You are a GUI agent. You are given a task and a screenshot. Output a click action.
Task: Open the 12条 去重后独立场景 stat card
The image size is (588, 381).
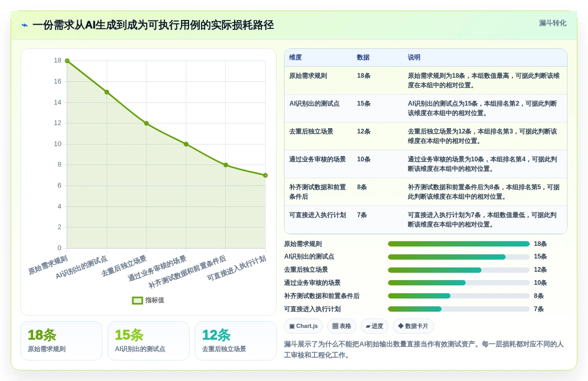point(236,341)
